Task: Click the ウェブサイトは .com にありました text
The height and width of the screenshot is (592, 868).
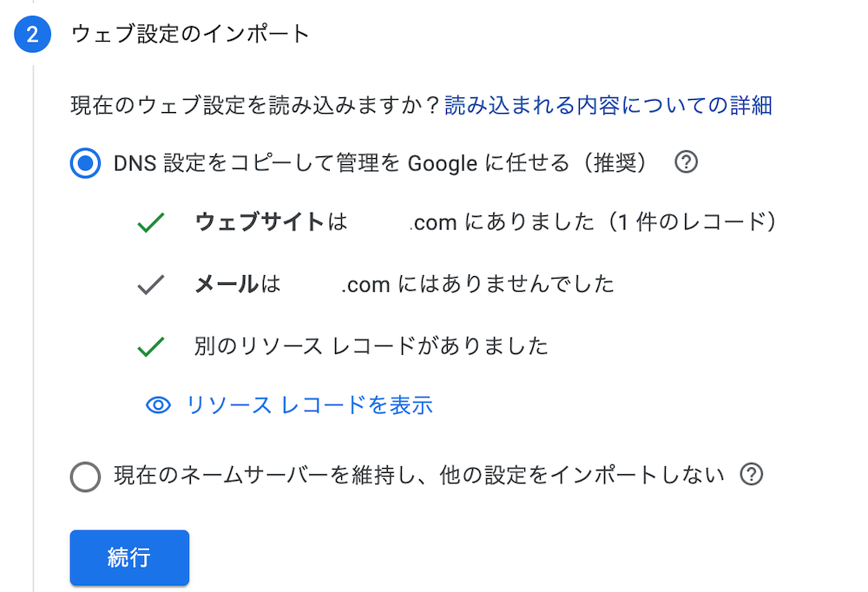Action: tap(485, 222)
